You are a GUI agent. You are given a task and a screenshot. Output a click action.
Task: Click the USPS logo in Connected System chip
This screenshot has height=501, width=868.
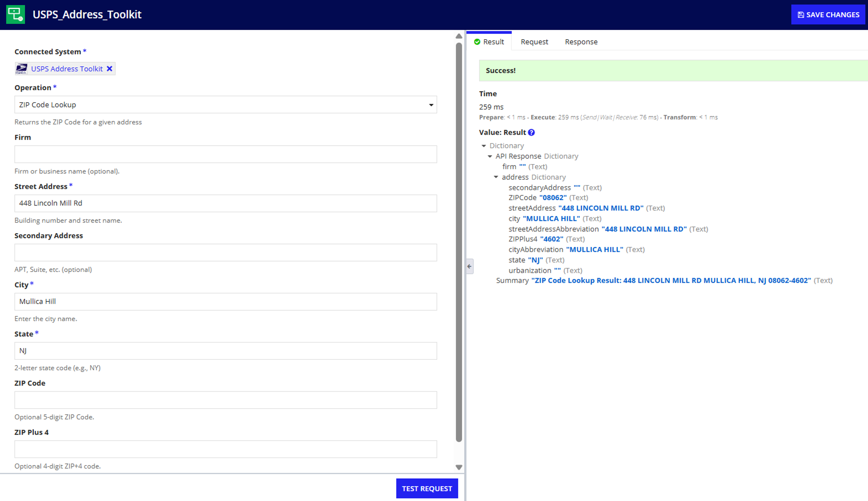click(21, 68)
